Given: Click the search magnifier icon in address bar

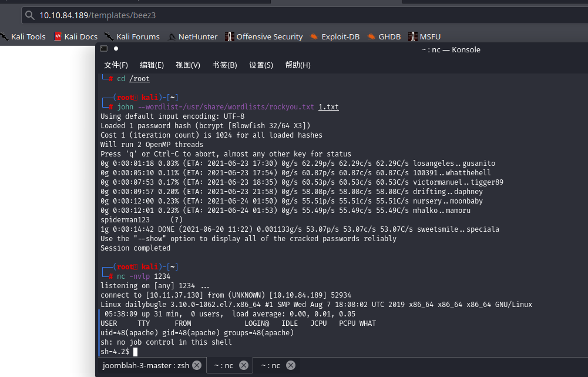Looking at the screenshot, I should pyautogui.click(x=29, y=15).
